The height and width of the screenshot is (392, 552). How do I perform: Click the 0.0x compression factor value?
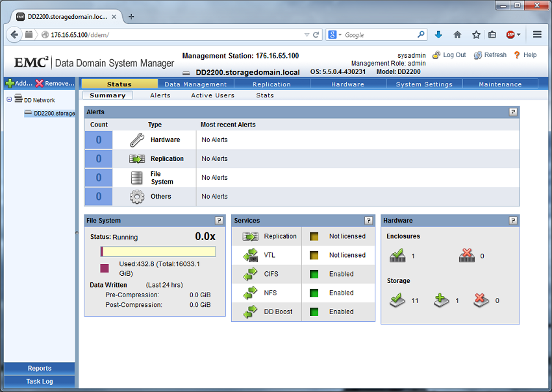coord(205,236)
